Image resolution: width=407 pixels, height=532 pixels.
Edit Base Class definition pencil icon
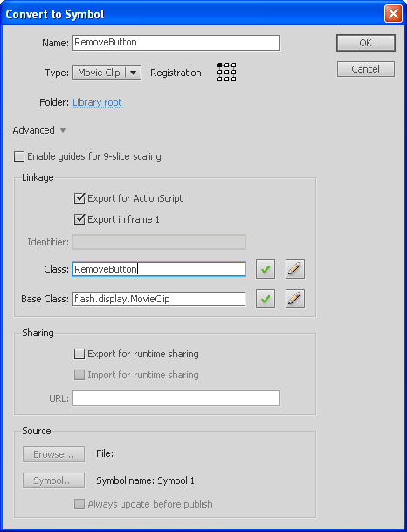tap(295, 299)
